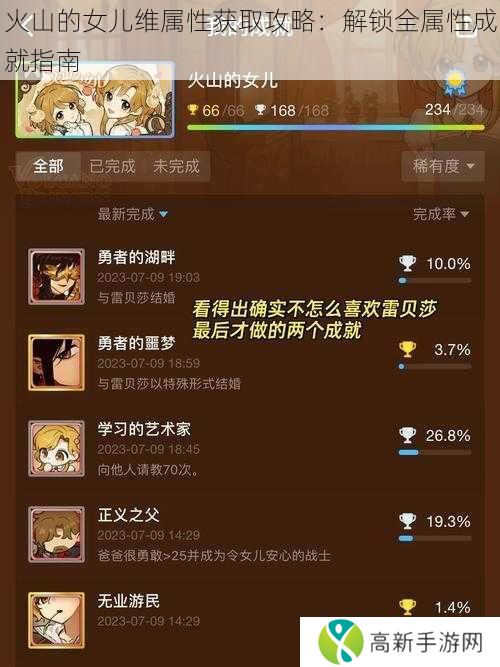The width and height of the screenshot is (500, 667).
Task: Tap silver trophy beside 19.3%
Action: (407, 521)
